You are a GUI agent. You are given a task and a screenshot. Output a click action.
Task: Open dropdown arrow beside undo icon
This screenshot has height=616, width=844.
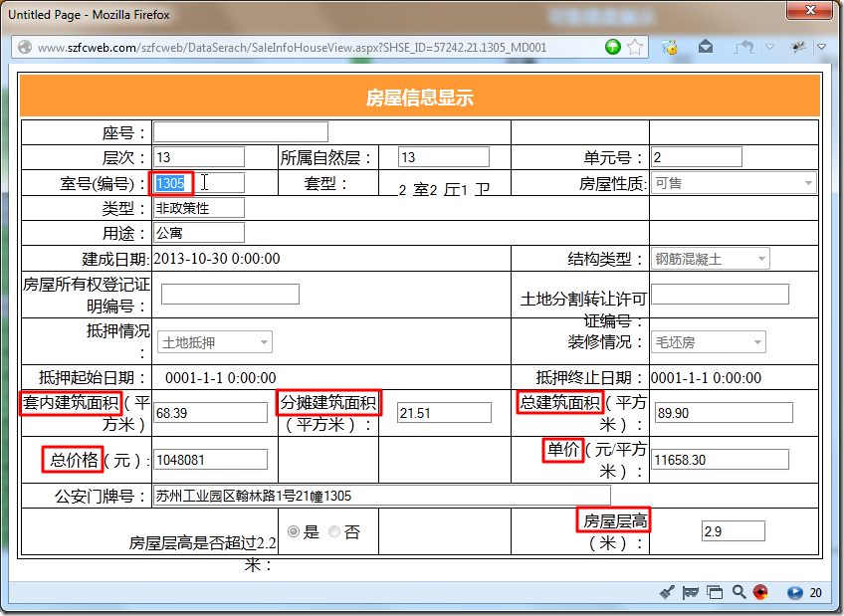pos(769,47)
